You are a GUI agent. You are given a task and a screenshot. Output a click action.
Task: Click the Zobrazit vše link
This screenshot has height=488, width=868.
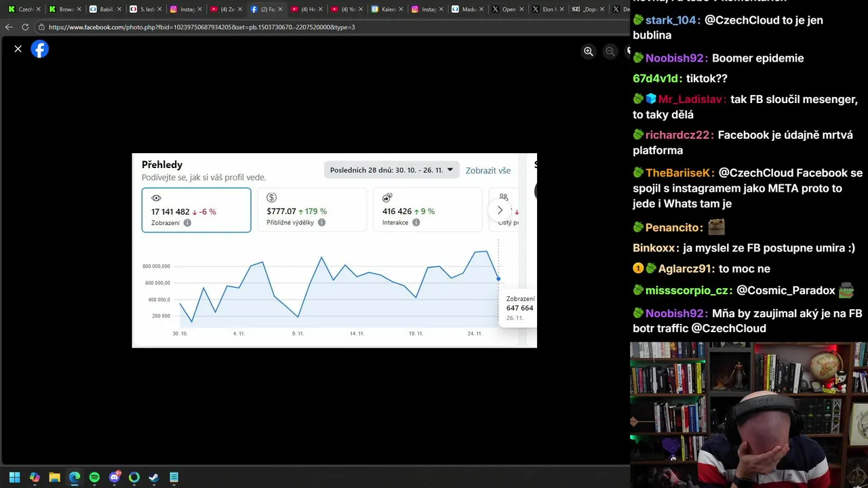488,171
